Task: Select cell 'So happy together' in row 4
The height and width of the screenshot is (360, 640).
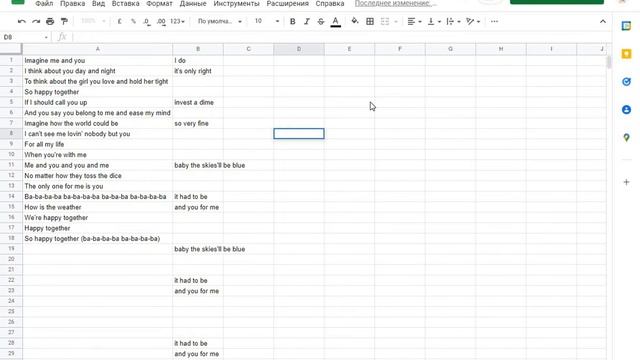Action: [x=98, y=92]
